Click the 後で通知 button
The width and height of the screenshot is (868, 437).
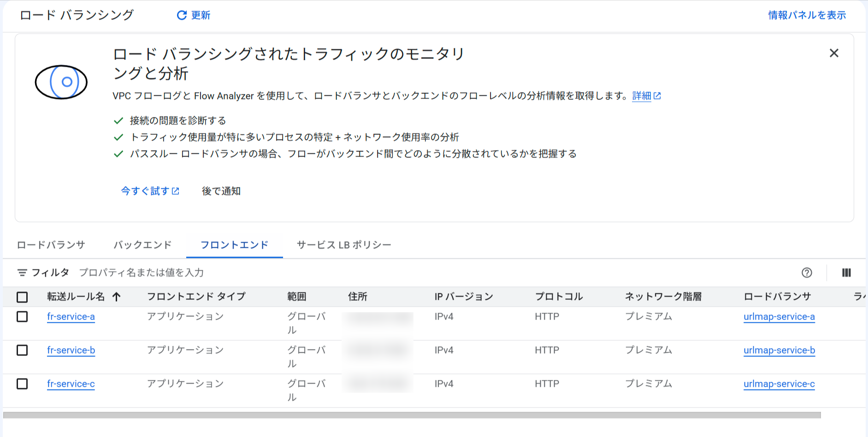(221, 191)
